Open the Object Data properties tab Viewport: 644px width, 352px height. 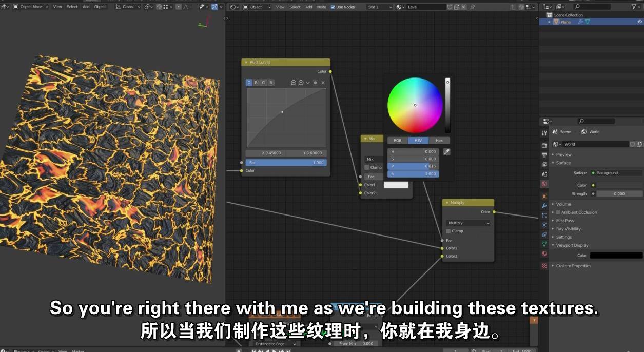(544, 244)
